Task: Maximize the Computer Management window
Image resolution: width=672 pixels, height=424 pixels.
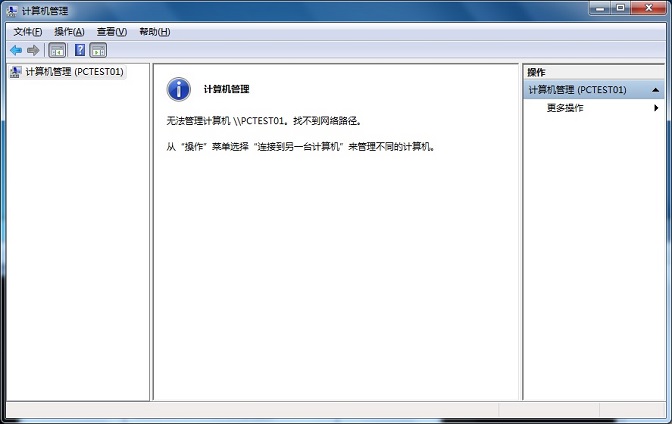Action: [x=620, y=9]
